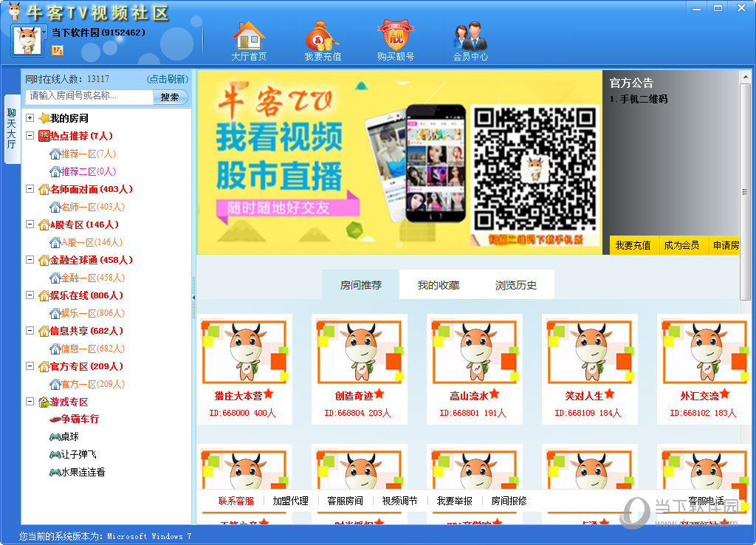The height and width of the screenshot is (545, 756).
Task: Open the 购买靓号 gift icon
Action: click(x=396, y=33)
